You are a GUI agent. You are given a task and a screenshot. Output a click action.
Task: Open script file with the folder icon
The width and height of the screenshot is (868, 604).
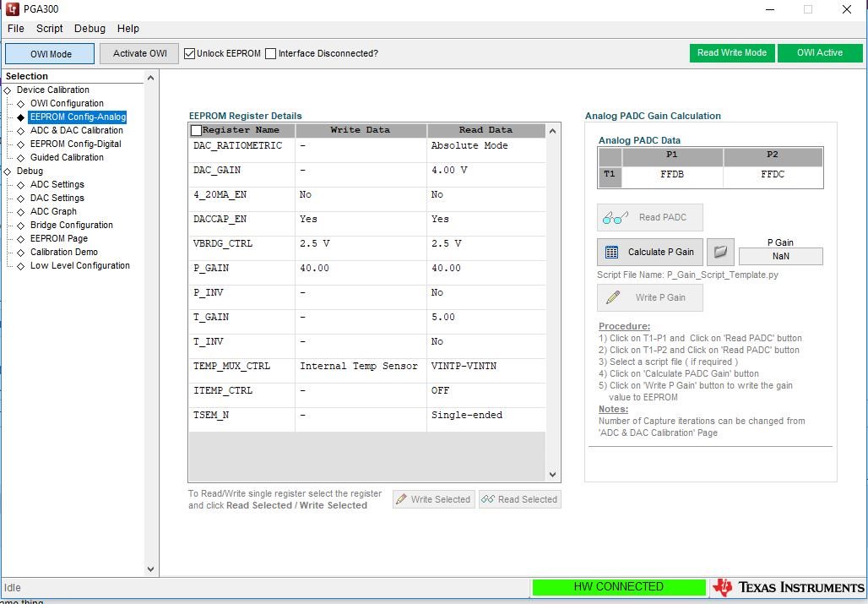pos(720,252)
